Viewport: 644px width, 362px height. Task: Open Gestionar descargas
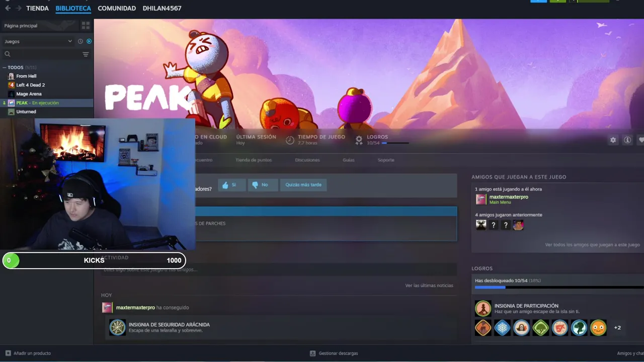tap(334, 353)
